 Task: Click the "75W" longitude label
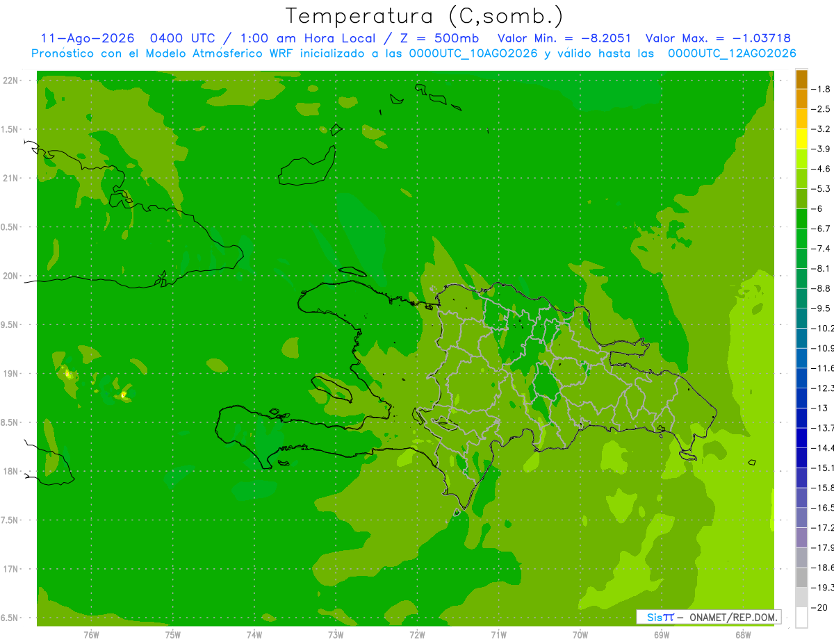click(173, 634)
